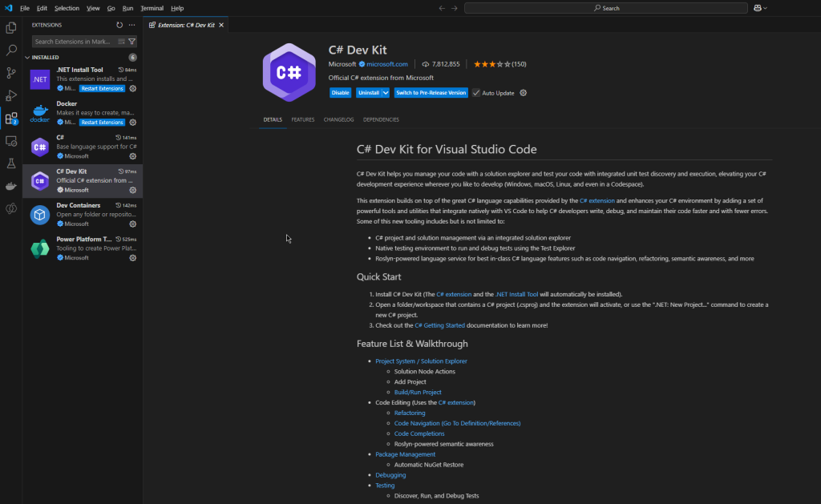Click the Remote Explorer activity bar icon
Viewport: 821px width, 504px height.
(11, 141)
